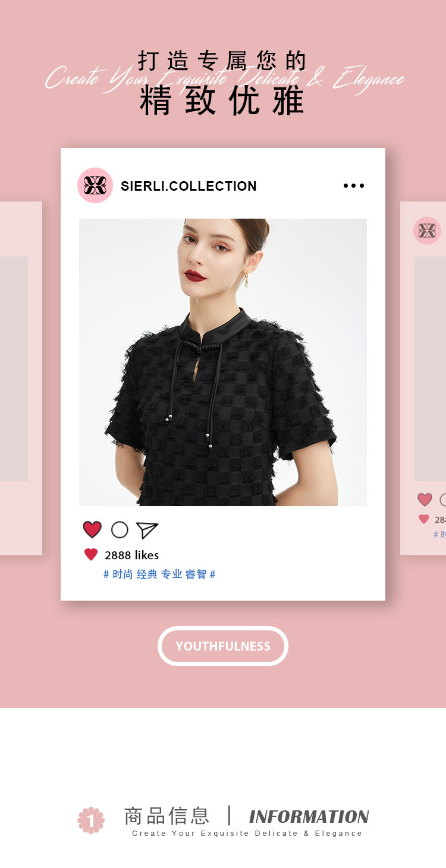Click the model photo in the post
The image size is (446, 868).
pos(223,362)
